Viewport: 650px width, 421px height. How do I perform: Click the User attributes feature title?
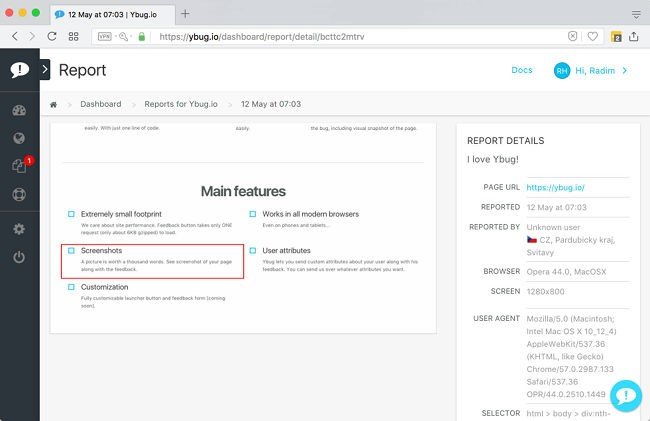(x=286, y=251)
